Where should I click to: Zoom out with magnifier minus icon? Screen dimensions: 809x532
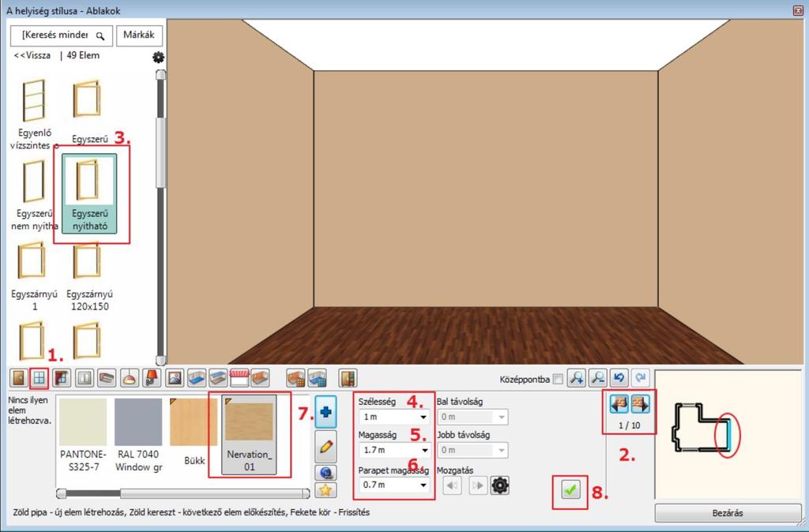pos(598,378)
